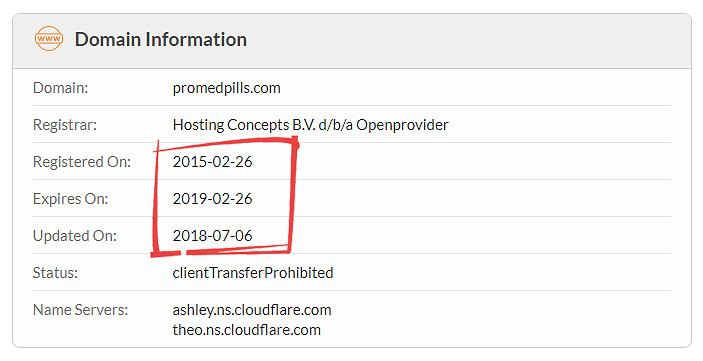Click the Domain Information heading
The height and width of the screenshot is (361, 703).
pos(161,39)
